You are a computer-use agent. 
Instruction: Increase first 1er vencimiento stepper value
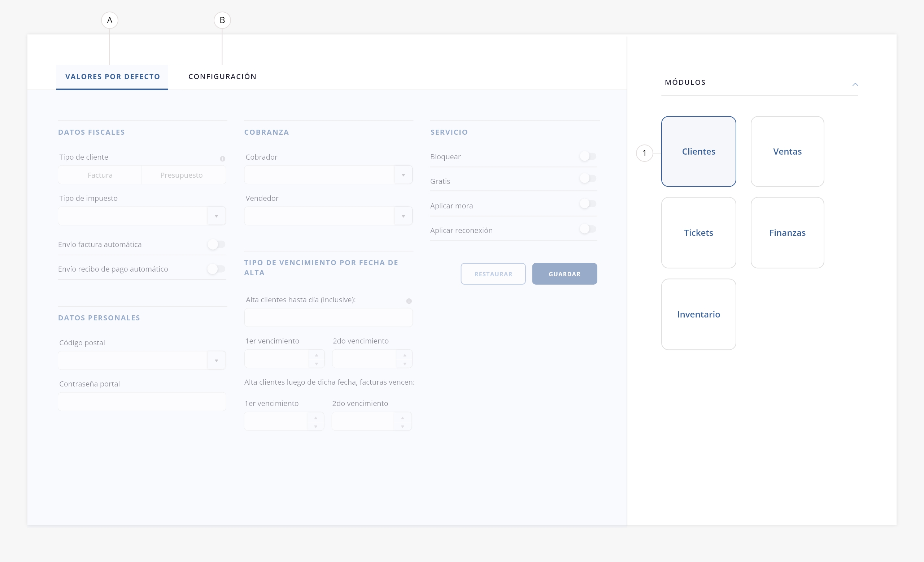[x=317, y=355]
